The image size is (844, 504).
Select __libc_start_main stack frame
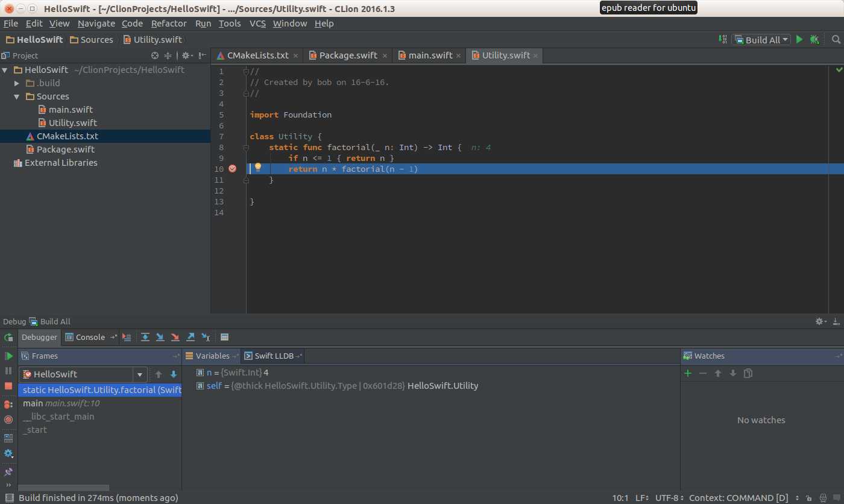(100, 417)
